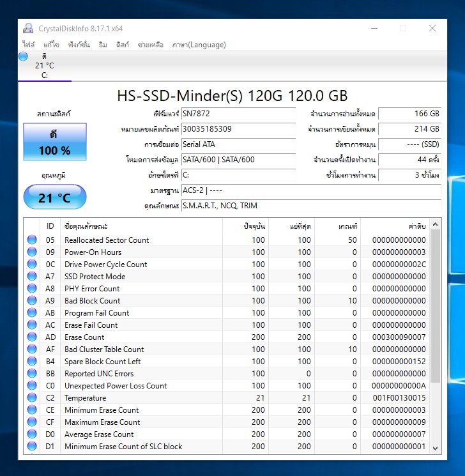Viewport: 465px width, 476px height.
Task: Open the ภาษา(Language) menu
Action: pos(199,45)
